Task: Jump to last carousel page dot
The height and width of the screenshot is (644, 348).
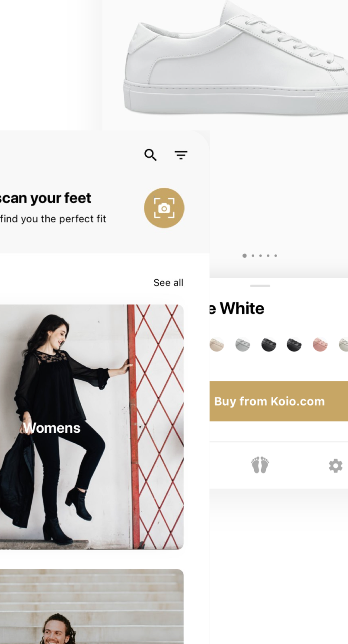Action: click(x=276, y=256)
